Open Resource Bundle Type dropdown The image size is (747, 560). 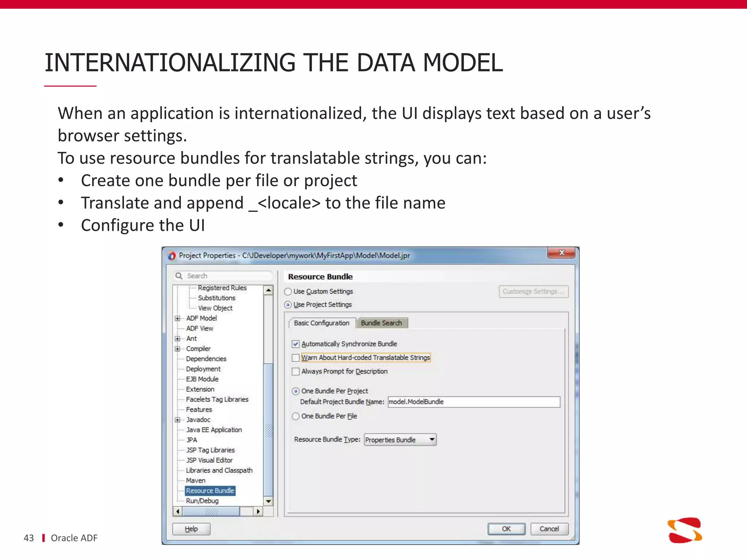point(400,440)
